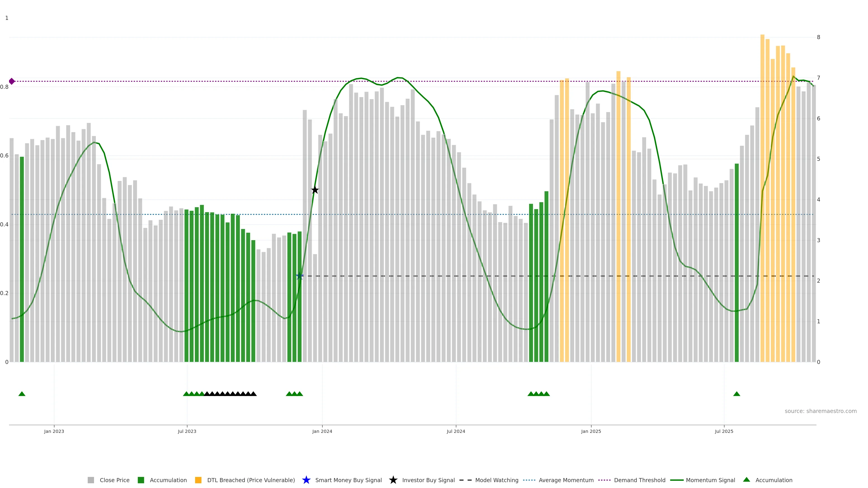Image resolution: width=868 pixels, height=488 pixels.
Task: Click the orange DTL Breached color swatch
Action: click(198, 480)
